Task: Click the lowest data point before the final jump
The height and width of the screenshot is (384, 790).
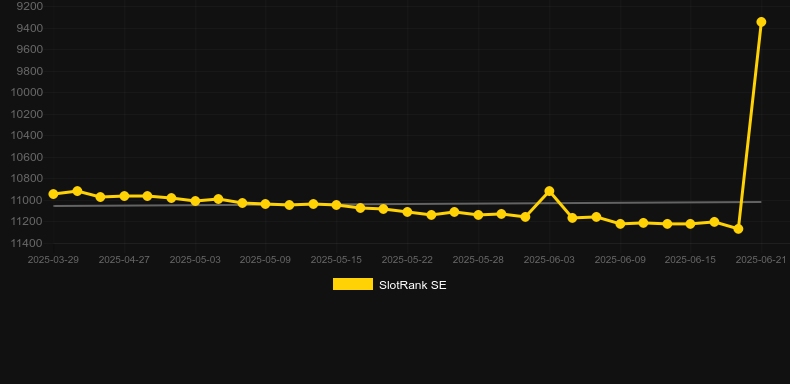Action: tap(738, 229)
